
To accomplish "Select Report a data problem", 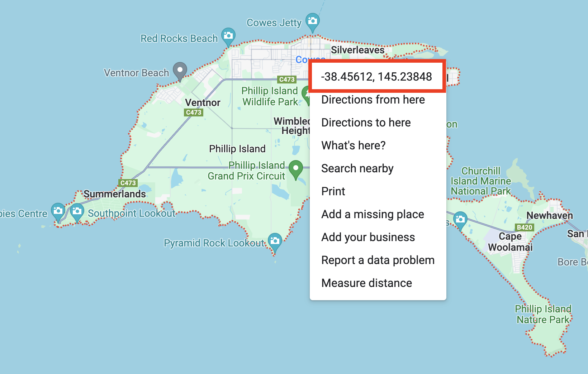I will tap(378, 260).
